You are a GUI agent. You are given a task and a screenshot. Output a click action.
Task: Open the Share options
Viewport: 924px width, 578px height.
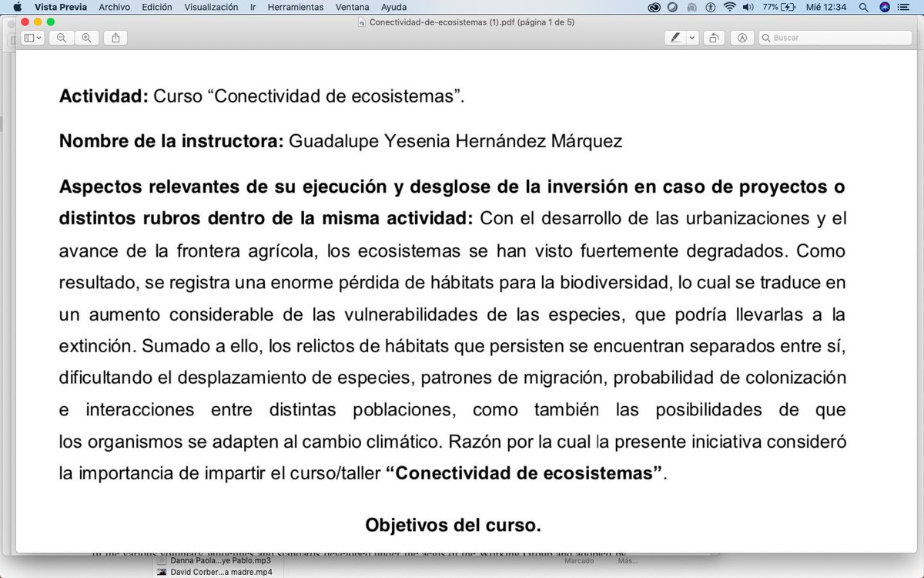point(115,37)
